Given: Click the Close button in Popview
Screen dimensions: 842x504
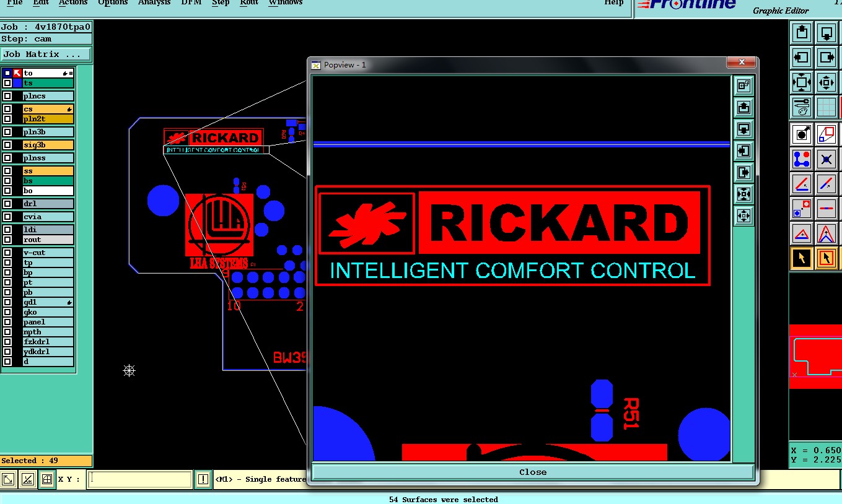Looking at the screenshot, I should pyautogui.click(x=533, y=472).
